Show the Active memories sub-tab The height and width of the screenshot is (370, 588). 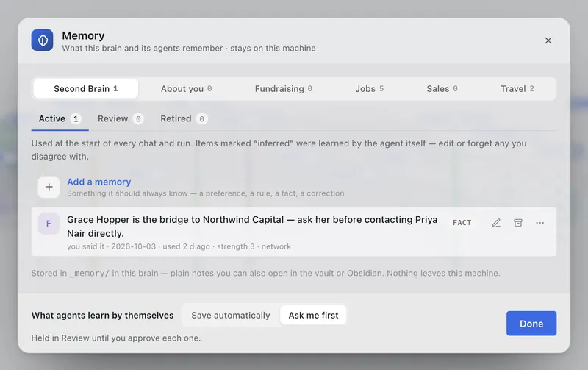tap(60, 119)
